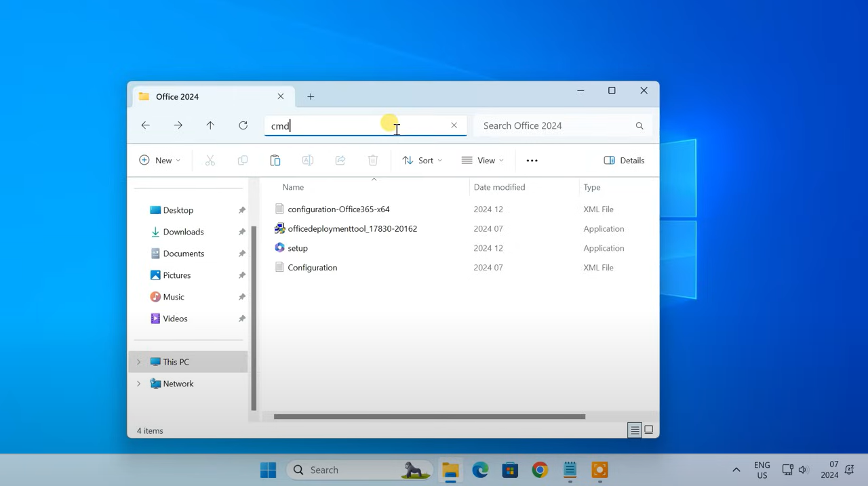Show hidden system tray icons
This screenshot has height=486, width=868.
pyautogui.click(x=736, y=470)
